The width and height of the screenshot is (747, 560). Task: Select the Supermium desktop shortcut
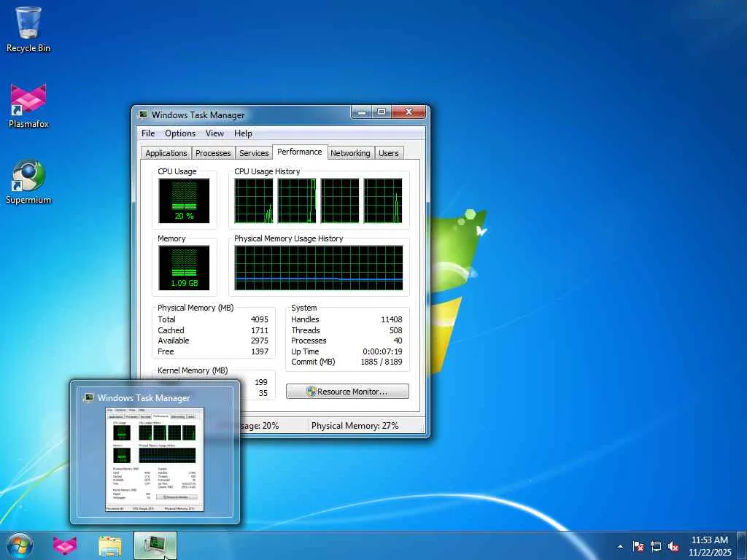pyautogui.click(x=28, y=182)
